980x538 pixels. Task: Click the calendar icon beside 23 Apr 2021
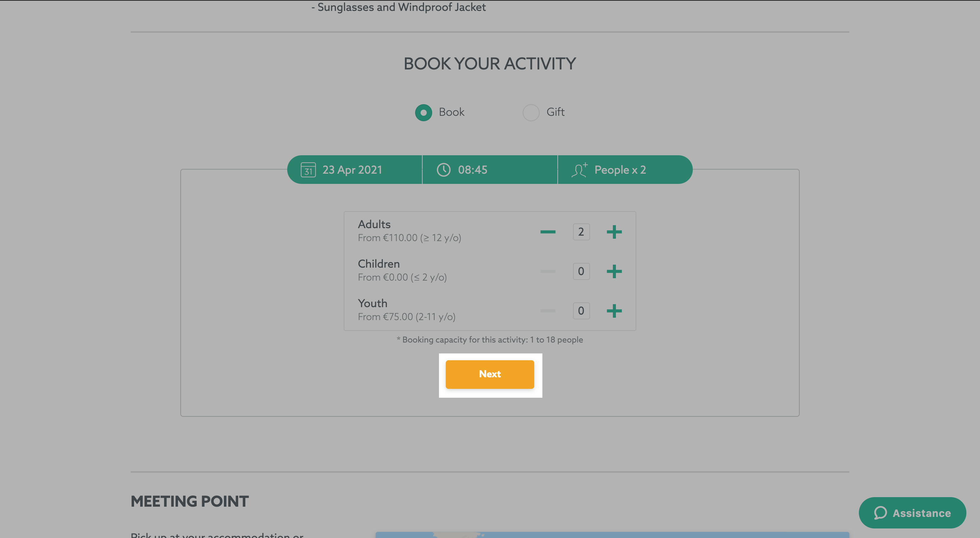pos(308,170)
